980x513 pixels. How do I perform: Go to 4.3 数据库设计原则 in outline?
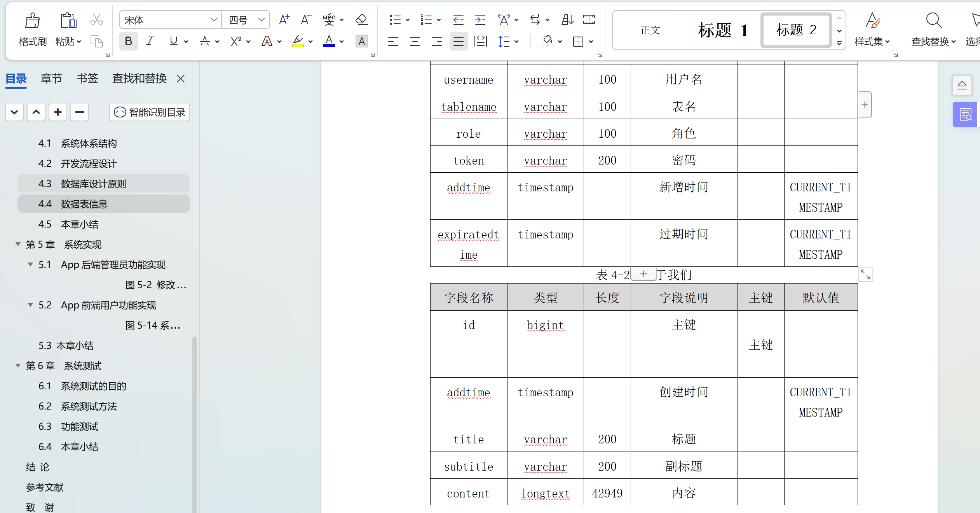[x=104, y=184]
